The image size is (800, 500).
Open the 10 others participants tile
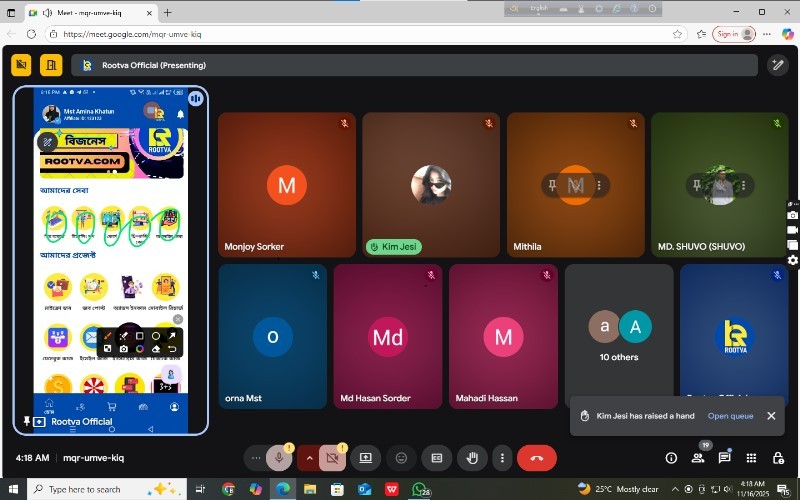[x=619, y=334]
